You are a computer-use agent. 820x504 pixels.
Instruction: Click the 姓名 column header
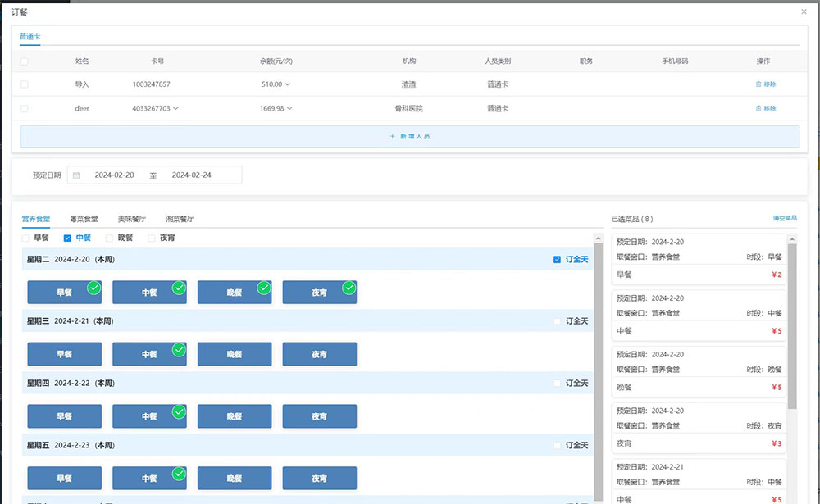coord(82,61)
